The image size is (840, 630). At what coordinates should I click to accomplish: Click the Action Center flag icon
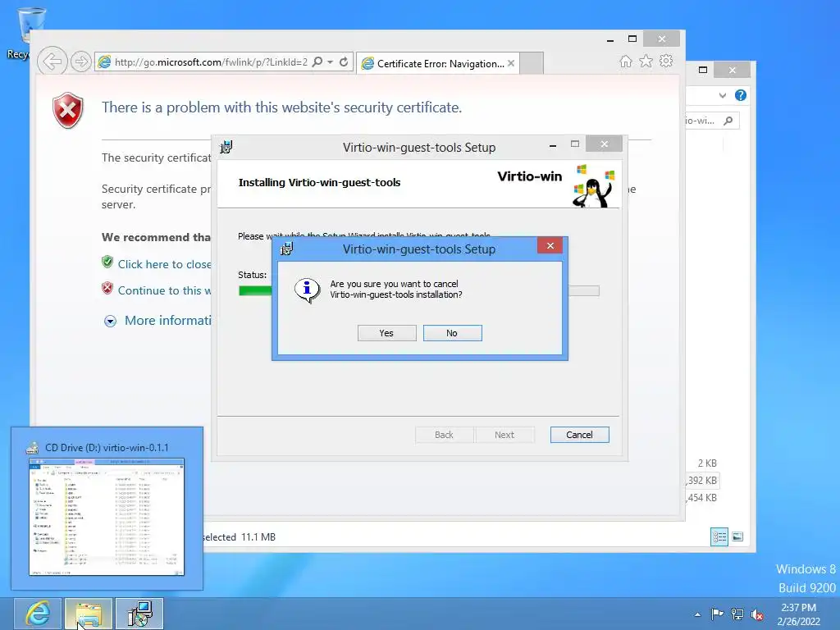coord(717,614)
